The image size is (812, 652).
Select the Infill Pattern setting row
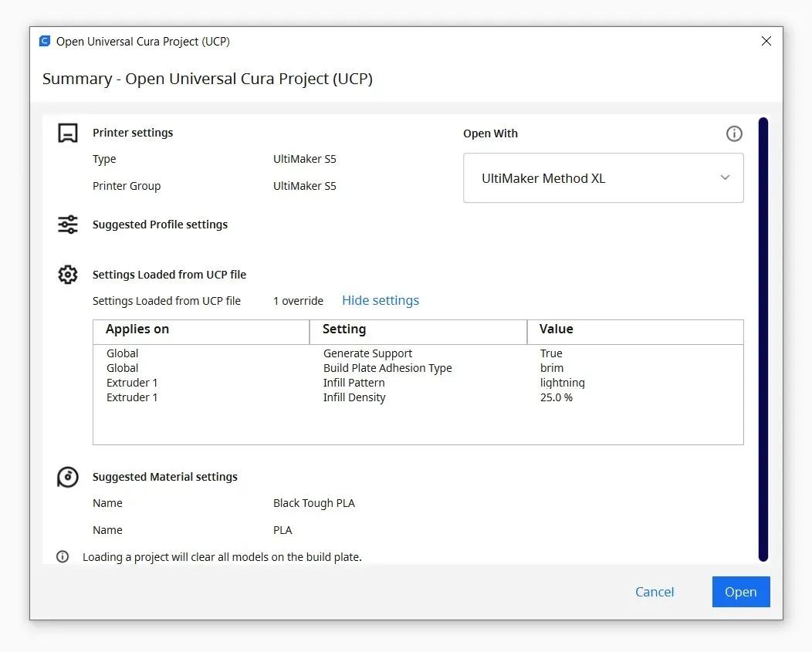tap(418, 383)
